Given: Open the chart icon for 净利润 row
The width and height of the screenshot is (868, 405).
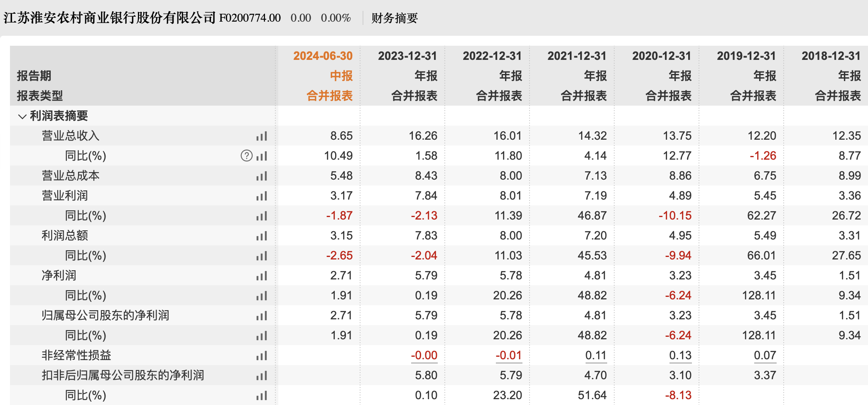Looking at the screenshot, I should click(262, 276).
